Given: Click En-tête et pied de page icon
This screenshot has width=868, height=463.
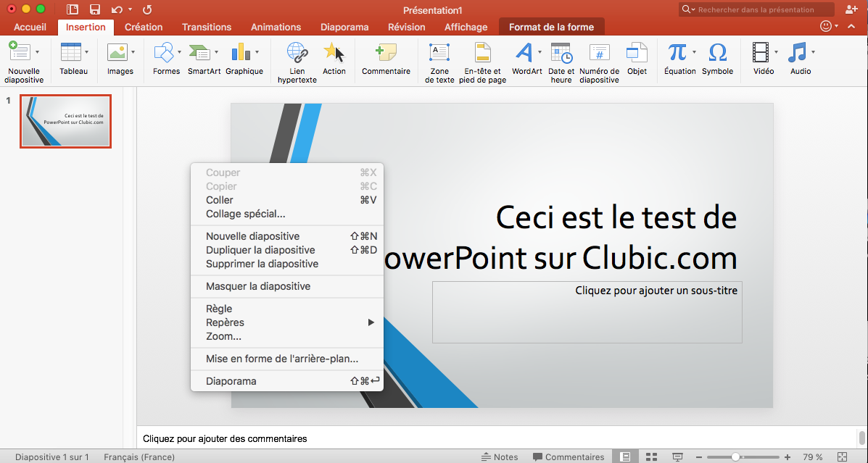Looking at the screenshot, I should [x=483, y=52].
